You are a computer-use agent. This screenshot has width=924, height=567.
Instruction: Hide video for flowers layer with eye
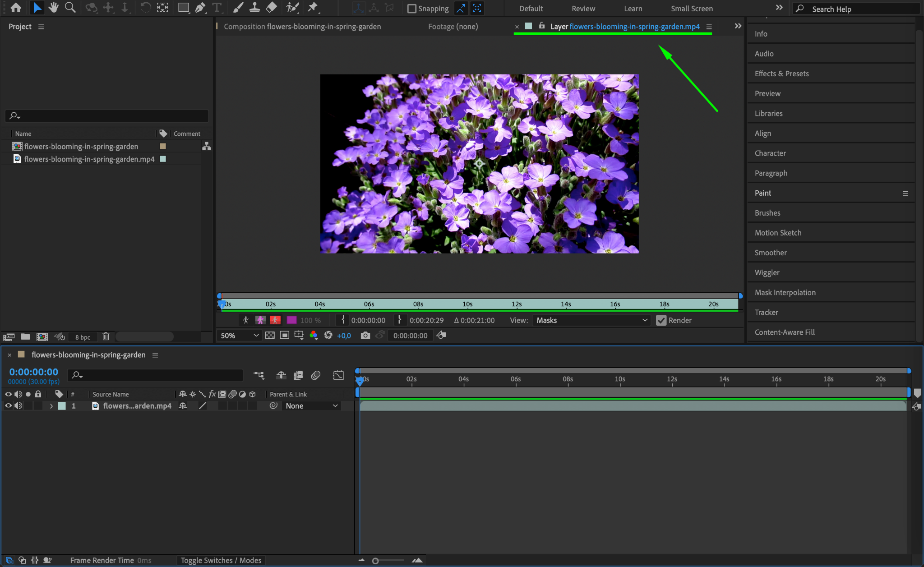[x=8, y=406]
